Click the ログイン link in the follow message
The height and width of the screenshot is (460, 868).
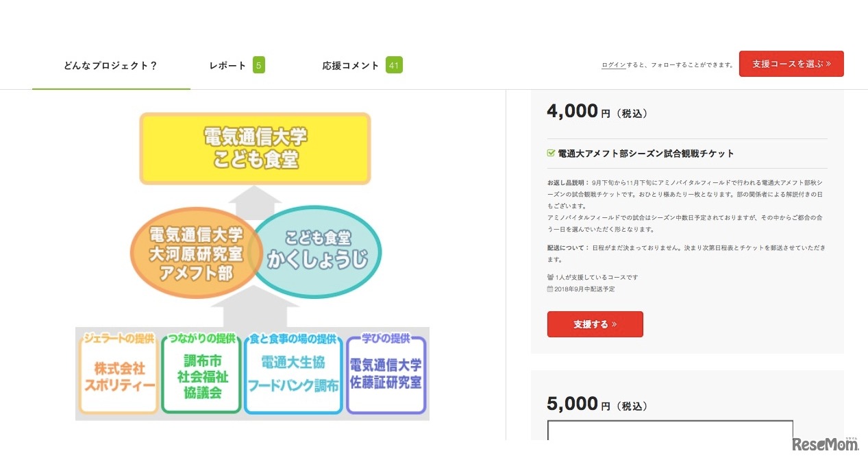click(x=612, y=64)
